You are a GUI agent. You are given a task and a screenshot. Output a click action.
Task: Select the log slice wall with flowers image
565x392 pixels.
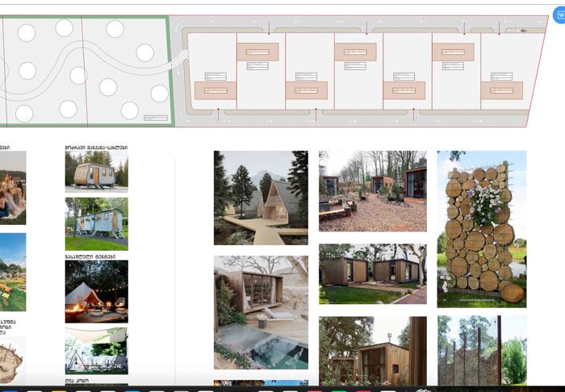point(482,229)
